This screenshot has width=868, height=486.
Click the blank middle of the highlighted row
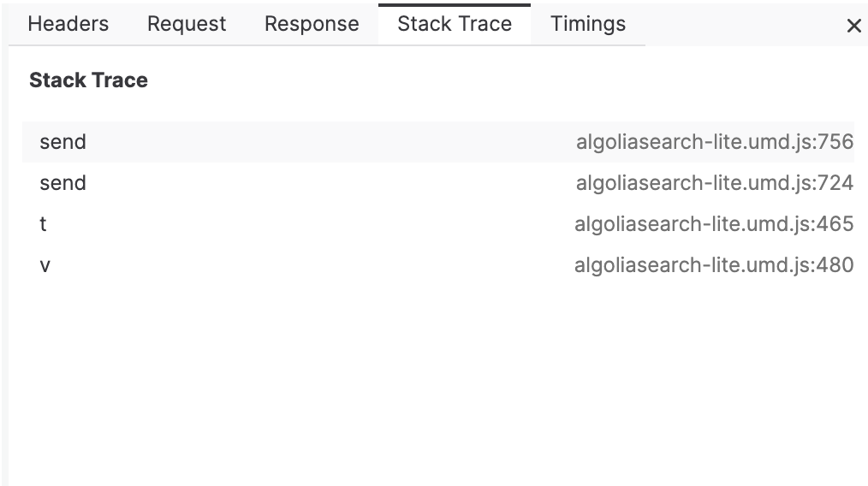click(330, 142)
